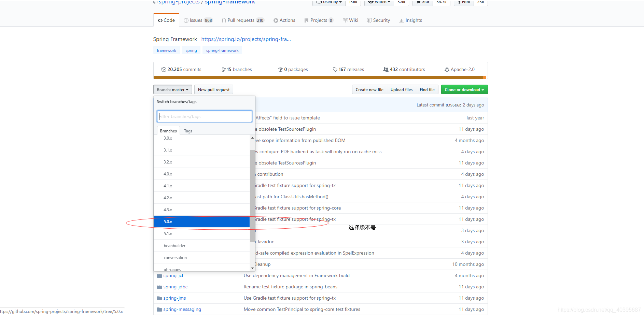Select the framework topic tag
This screenshot has height=316, width=644.
[167, 51]
